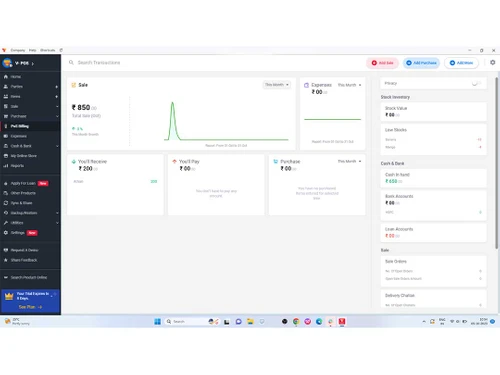Open the Stock Value card
500x375 pixels.
coord(433,112)
